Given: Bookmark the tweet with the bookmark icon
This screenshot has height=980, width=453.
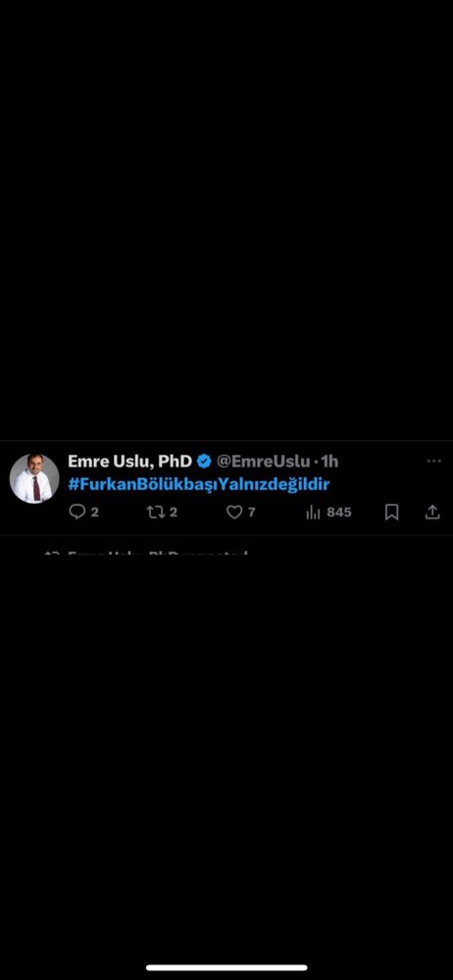Looking at the screenshot, I should pyautogui.click(x=391, y=513).
